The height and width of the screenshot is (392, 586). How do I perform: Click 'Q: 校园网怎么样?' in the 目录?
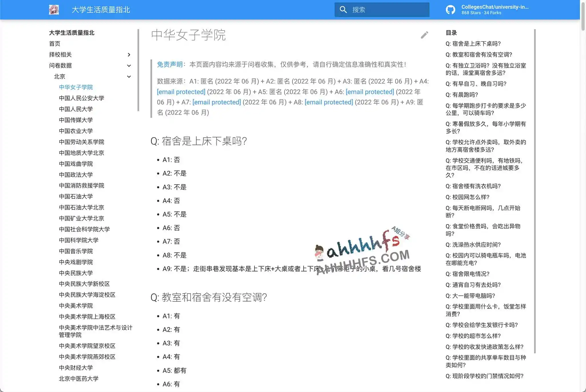tap(468, 197)
